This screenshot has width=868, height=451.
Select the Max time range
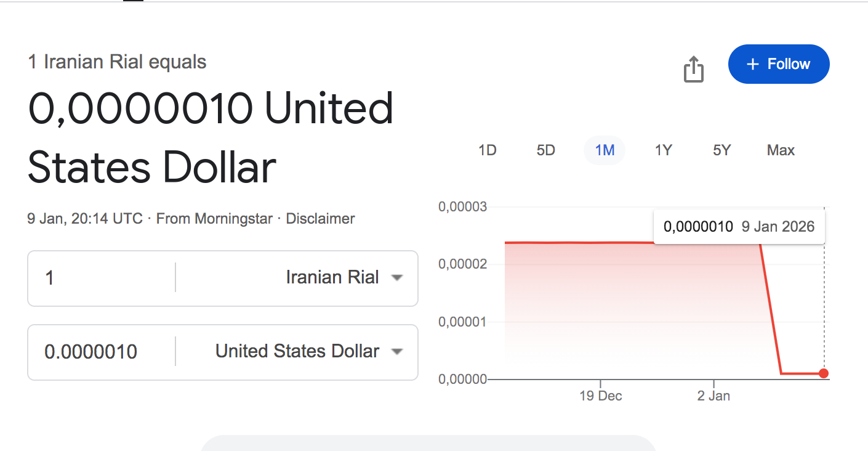coord(781,150)
